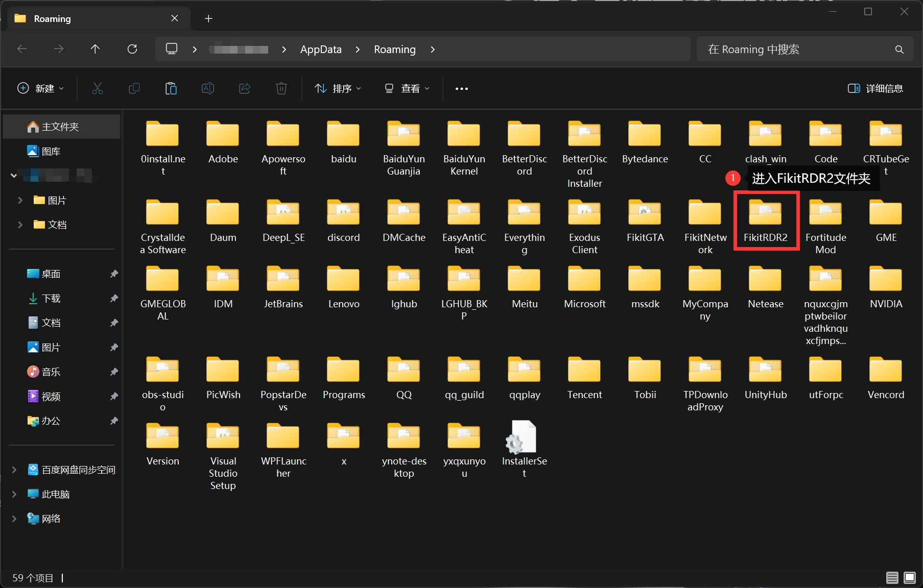Click the Rename icon in toolbar
923x588 pixels.
click(207, 88)
